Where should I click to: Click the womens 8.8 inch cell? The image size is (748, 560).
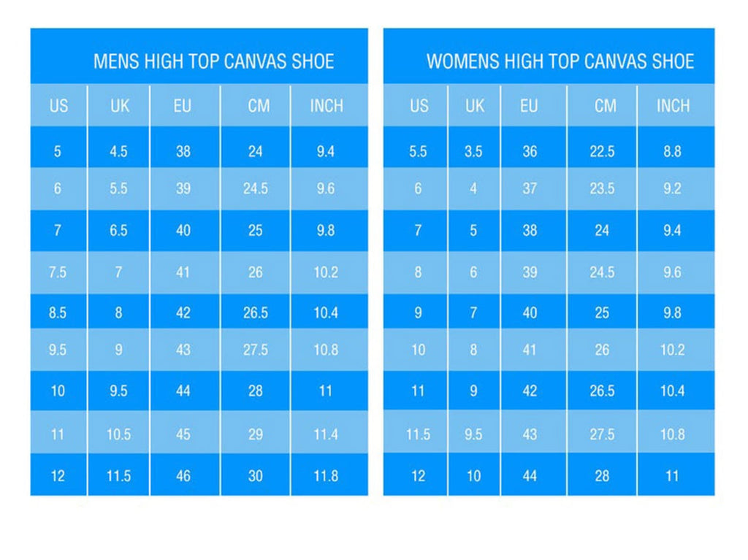pos(672,152)
